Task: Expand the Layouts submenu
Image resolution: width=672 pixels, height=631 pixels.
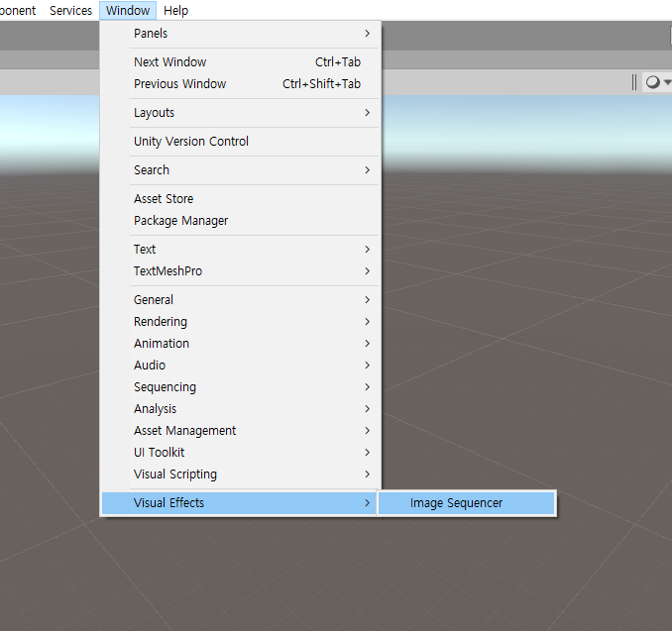Action: (241, 113)
